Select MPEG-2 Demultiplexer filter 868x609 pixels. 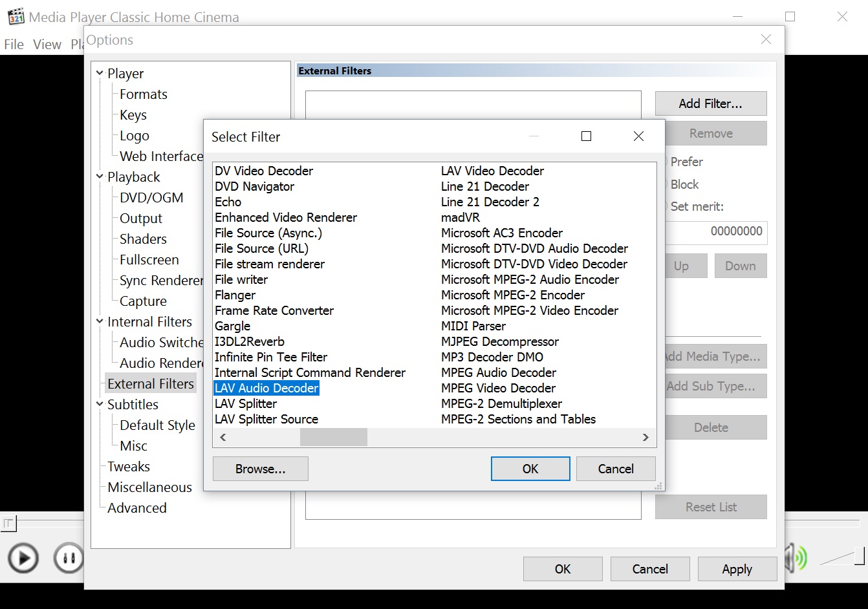tap(501, 403)
